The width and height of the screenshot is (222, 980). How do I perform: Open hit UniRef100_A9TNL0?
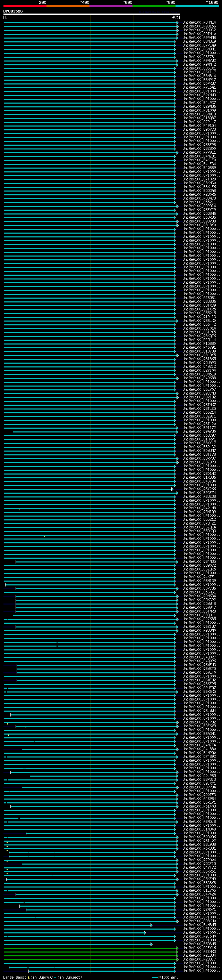click(x=199, y=34)
